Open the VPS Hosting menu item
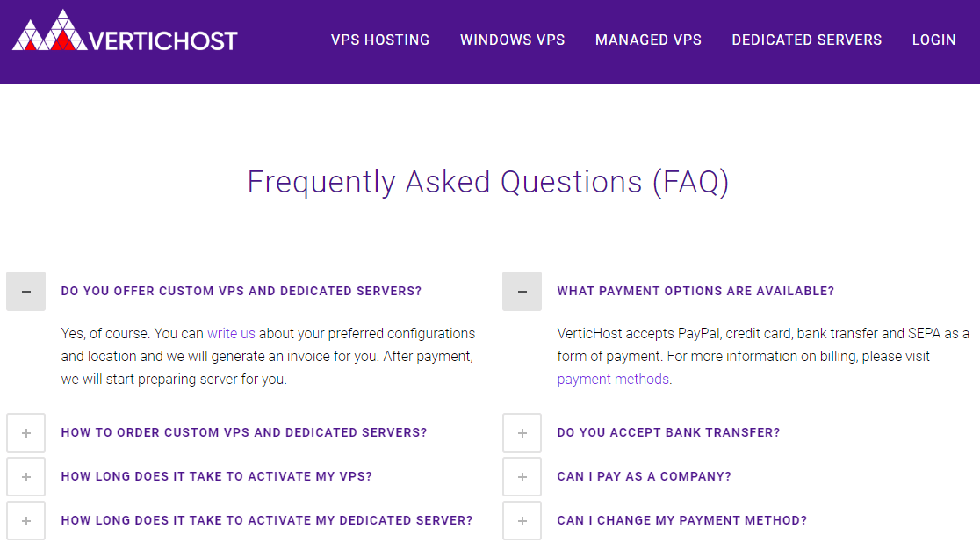This screenshot has width=980, height=543. click(380, 40)
